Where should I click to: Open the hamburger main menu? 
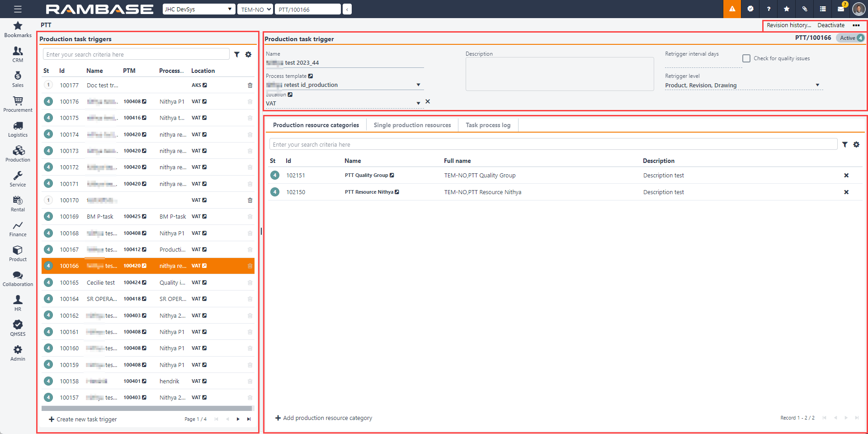[18, 9]
